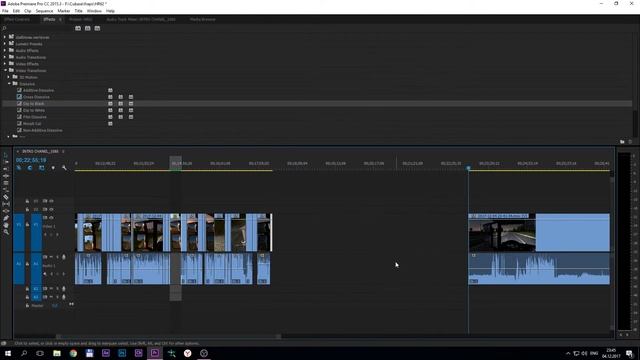Select Cross Dissolve transition
This screenshot has height=360, width=640.
pyautogui.click(x=36, y=97)
